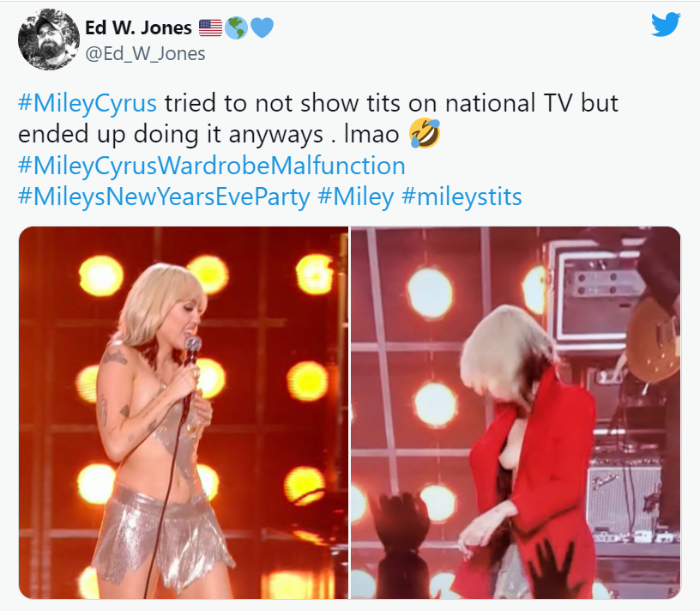Screen dimensions: 700x611
Task: Click the tweet text "national TV but"
Action: 531,104
